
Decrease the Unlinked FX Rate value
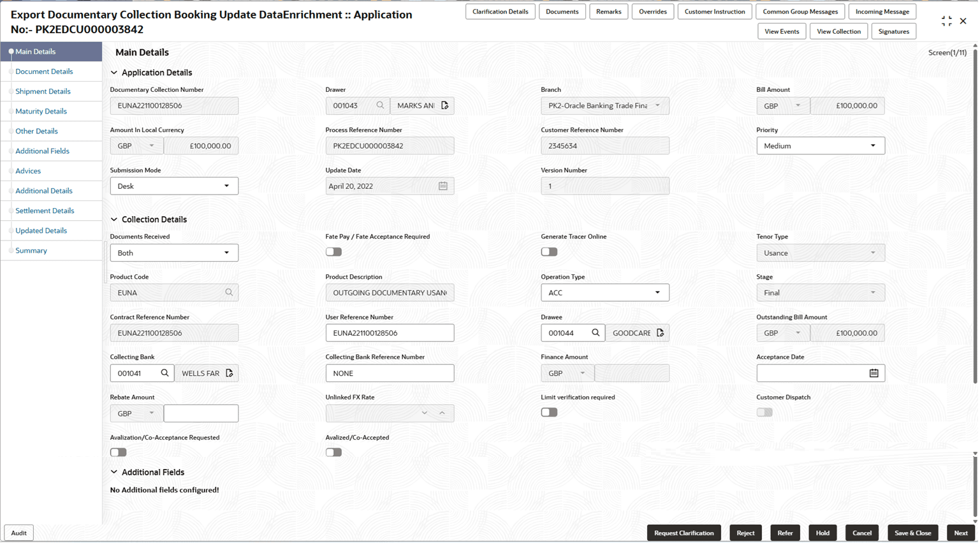point(425,413)
